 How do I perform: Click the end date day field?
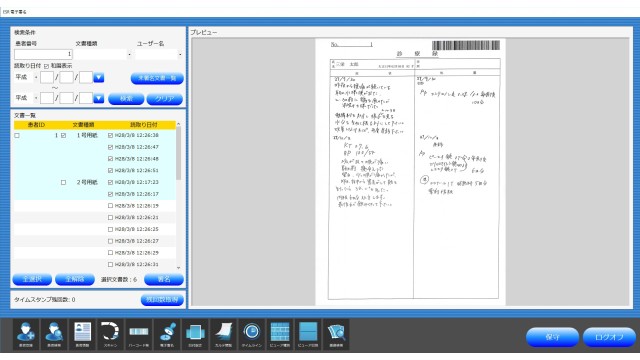86,98
